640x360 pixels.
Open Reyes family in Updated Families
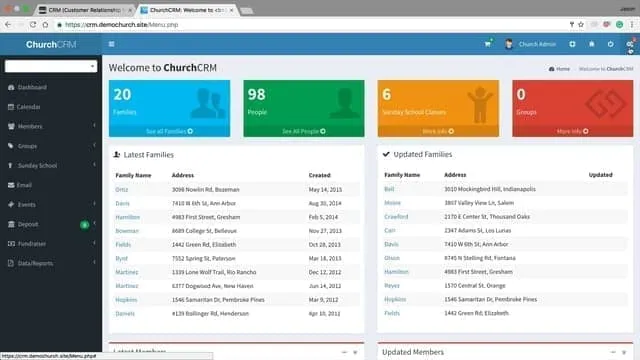click(392, 286)
